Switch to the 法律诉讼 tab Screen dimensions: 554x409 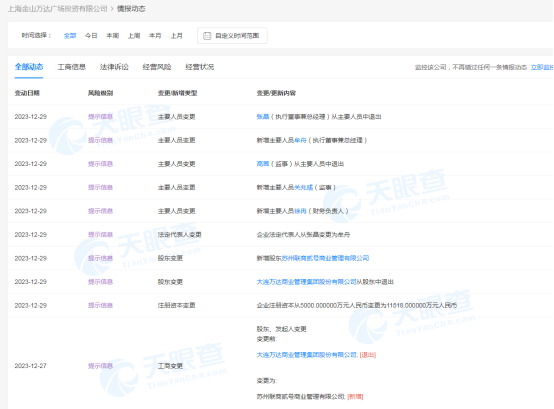114,67
